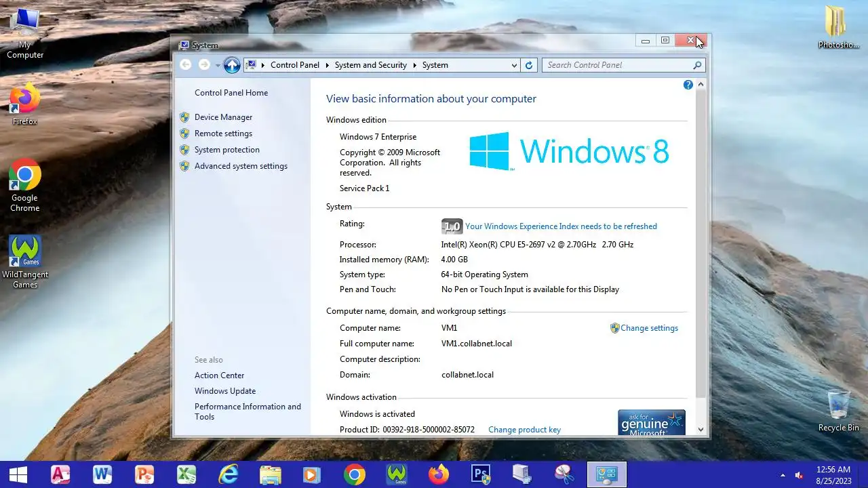Click the 1.0 rating badge
Image resolution: width=868 pixels, height=488 pixels.
pyautogui.click(x=452, y=226)
